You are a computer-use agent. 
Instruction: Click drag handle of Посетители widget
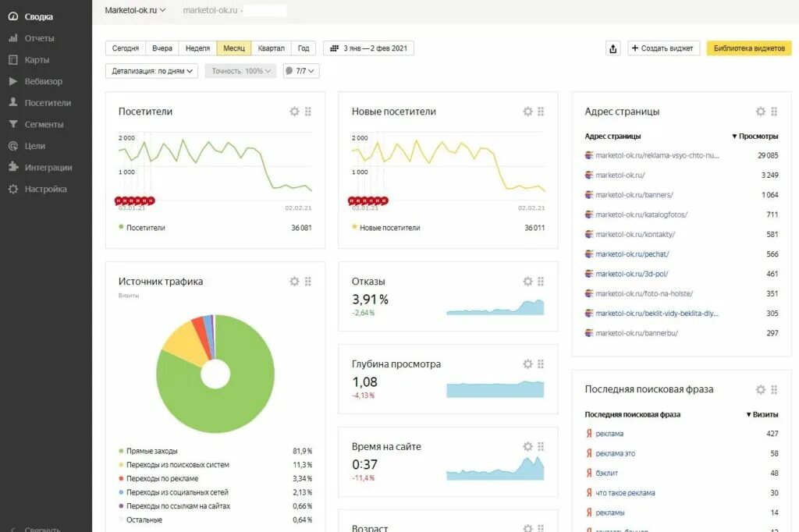[x=307, y=111]
